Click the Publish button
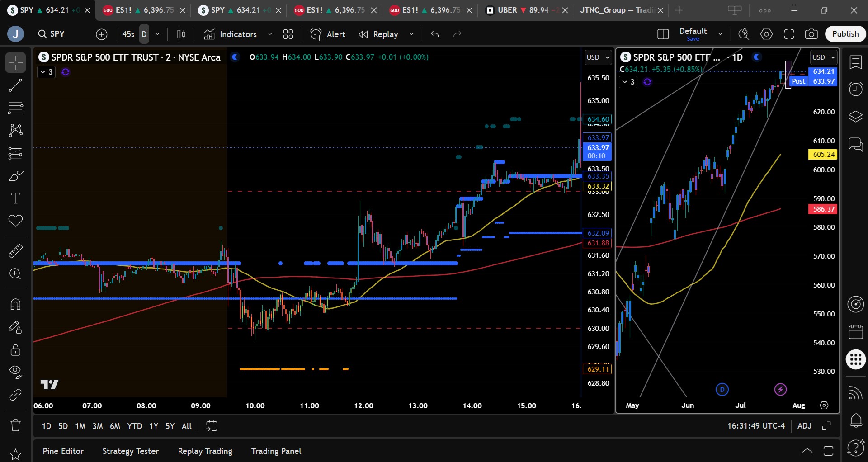 [x=845, y=34]
